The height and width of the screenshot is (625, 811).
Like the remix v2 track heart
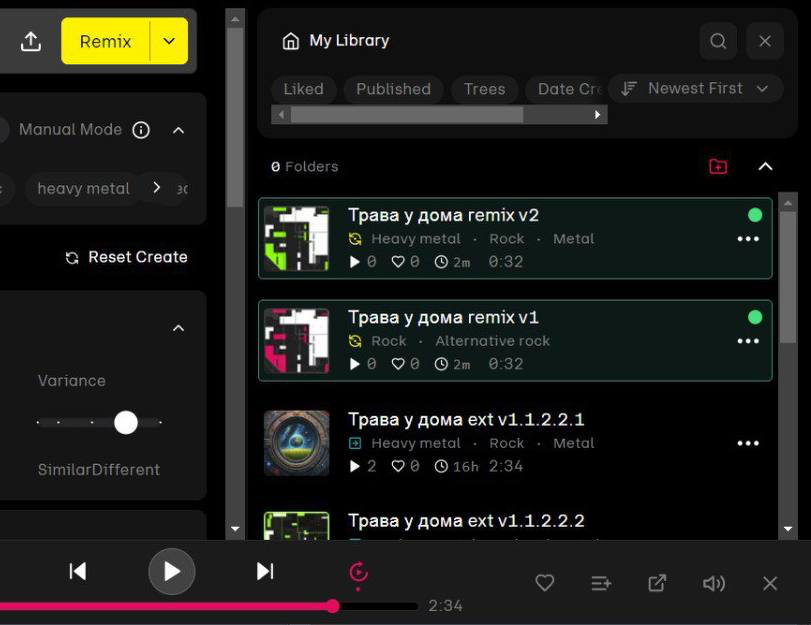point(398,262)
